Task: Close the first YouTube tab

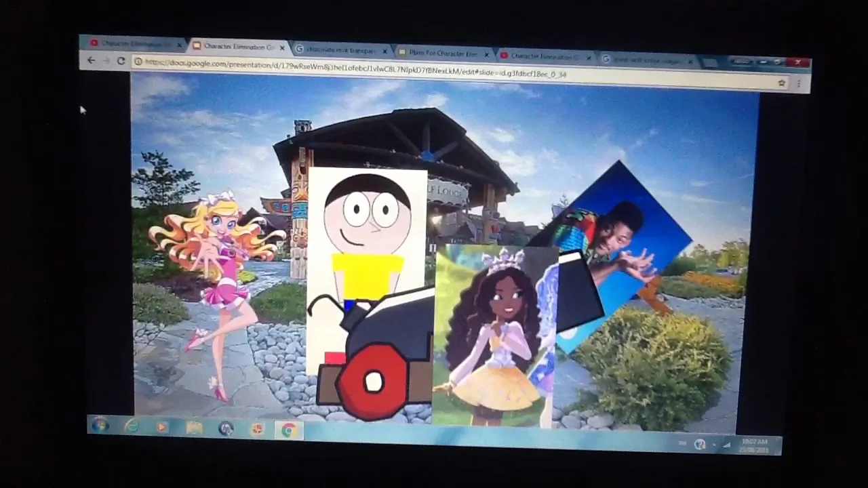Action: (180, 45)
